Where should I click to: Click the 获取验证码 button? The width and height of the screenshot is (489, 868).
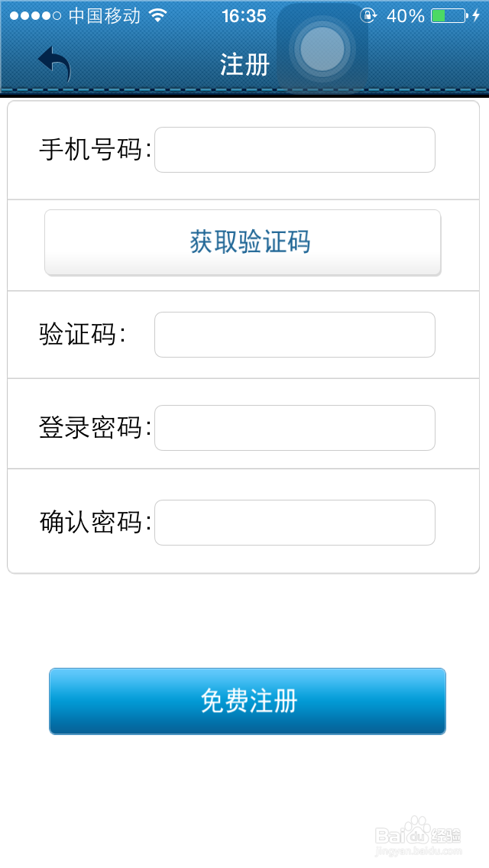pos(243,242)
